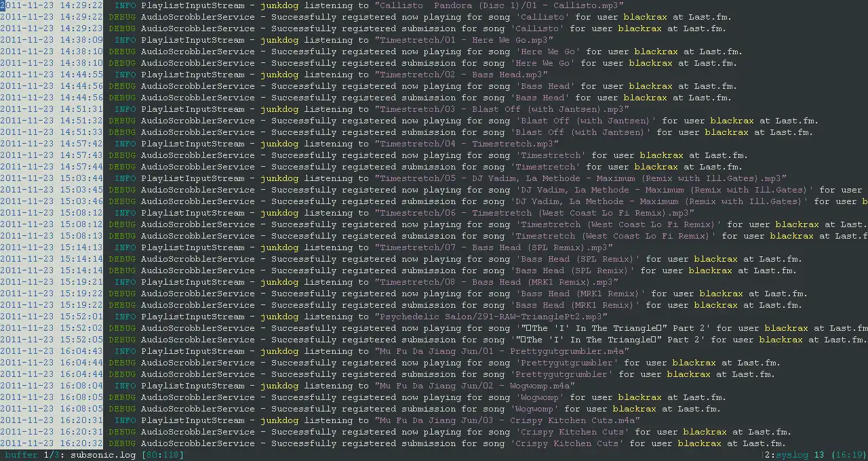This screenshot has height=461, width=868.
Task: Click AudioScrobblerService on the 15:03:45 line
Action: 198,190
